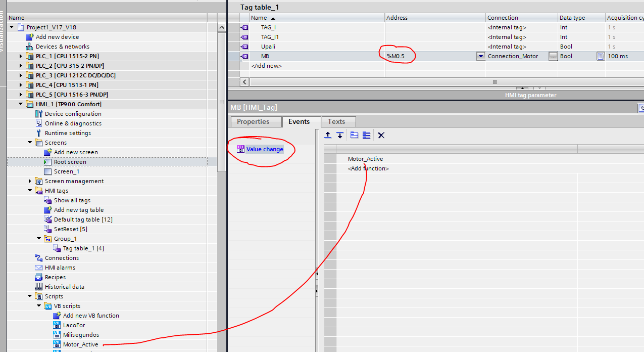The height and width of the screenshot is (352, 644).
Task: Sort by the Name column header
Action: point(317,18)
